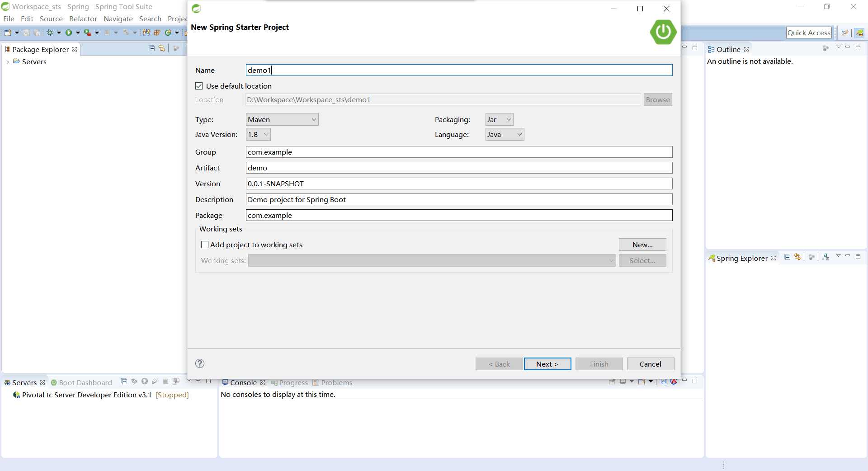Click the Open Console icon
This screenshot has width=868, height=471.
(x=641, y=382)
